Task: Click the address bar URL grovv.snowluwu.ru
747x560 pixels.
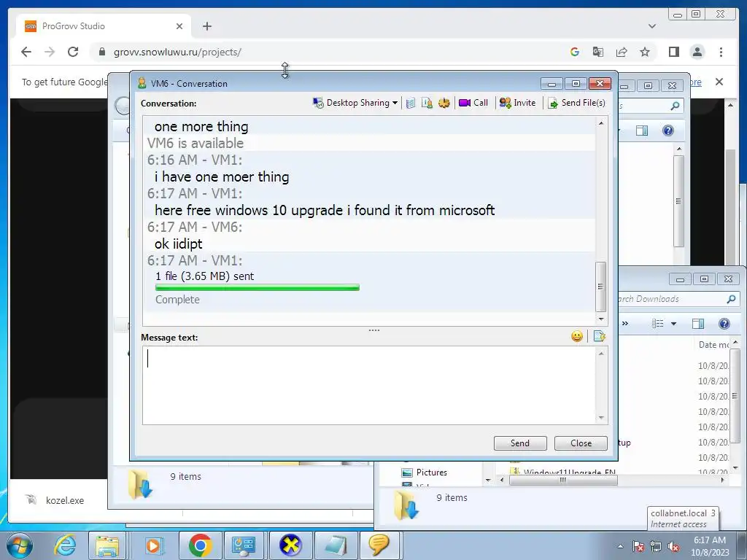Action: [x=177, y=52]
